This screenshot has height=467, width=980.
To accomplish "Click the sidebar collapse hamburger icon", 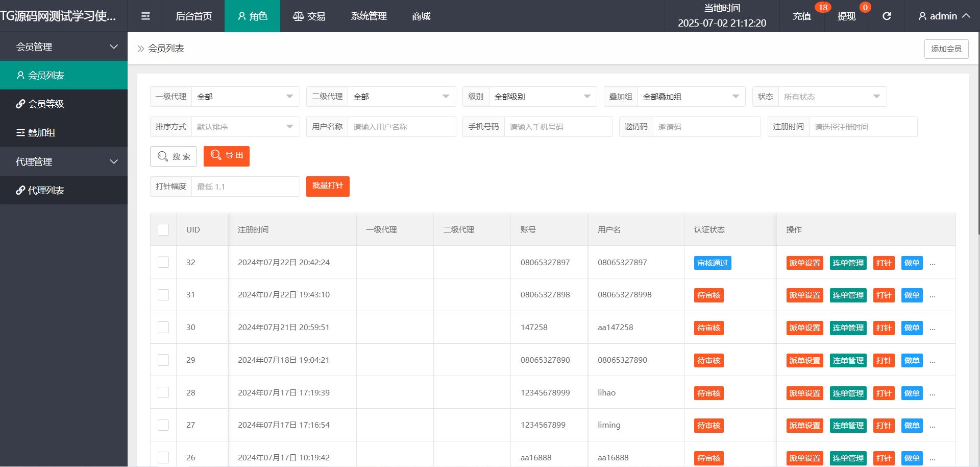I will coord(145,16).
